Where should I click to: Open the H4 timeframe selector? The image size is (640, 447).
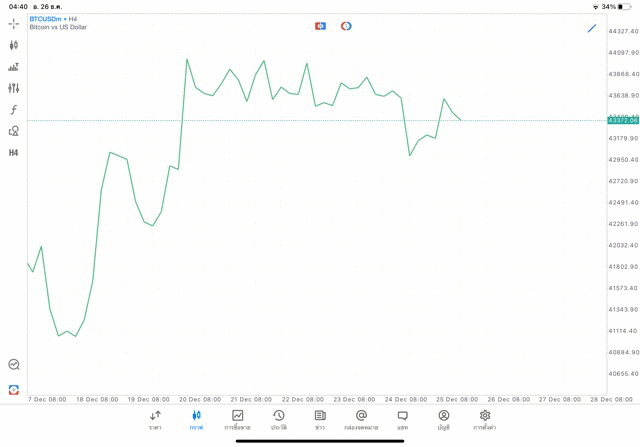pyautogui.click(x=14, y=153)
